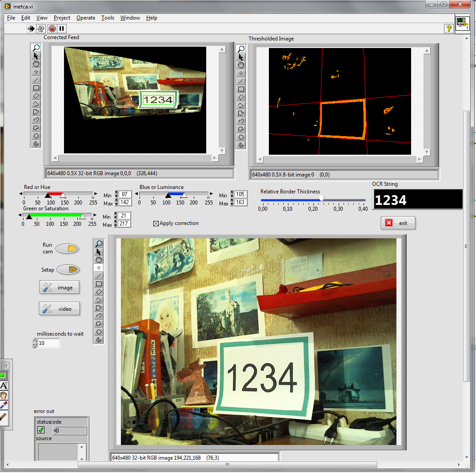This screenshot has width=476, height=473.
Task: Toggle the Apply correction checkbox
Action: click(x=156, y=224)
